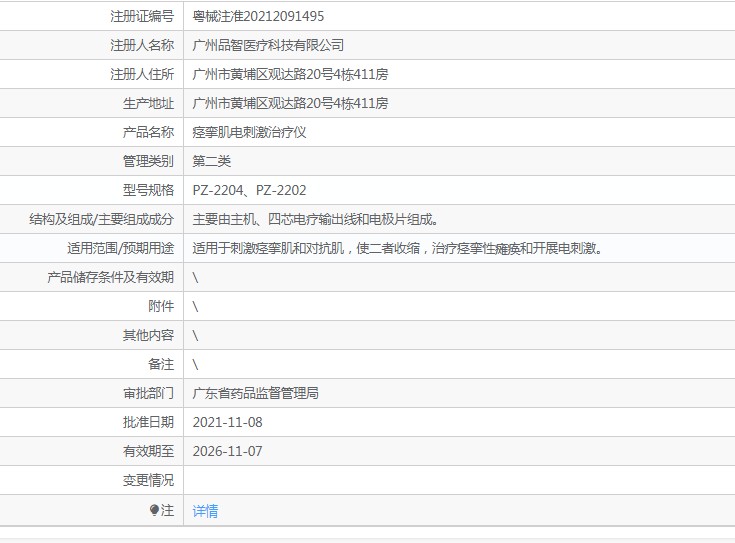Click the 变更情况 label

pyautogui.click(x=148, y=480)
